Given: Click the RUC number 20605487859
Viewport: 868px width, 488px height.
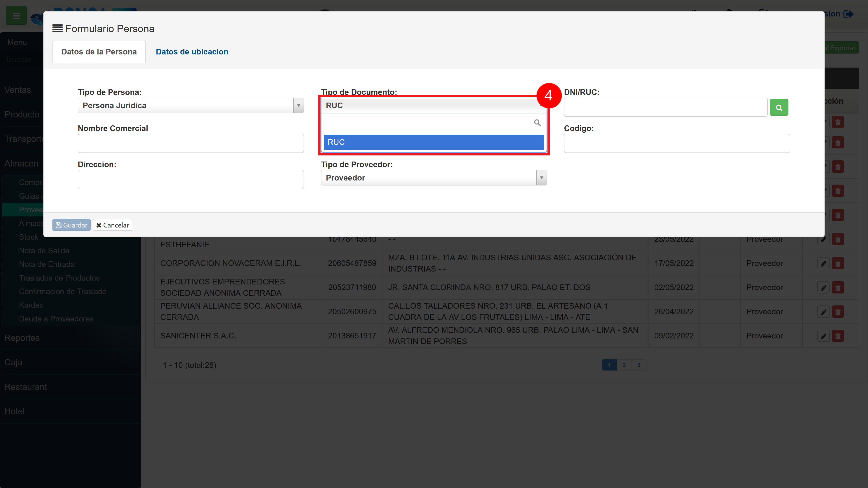Looking at the screenshot, I should [x=352, y=263].
